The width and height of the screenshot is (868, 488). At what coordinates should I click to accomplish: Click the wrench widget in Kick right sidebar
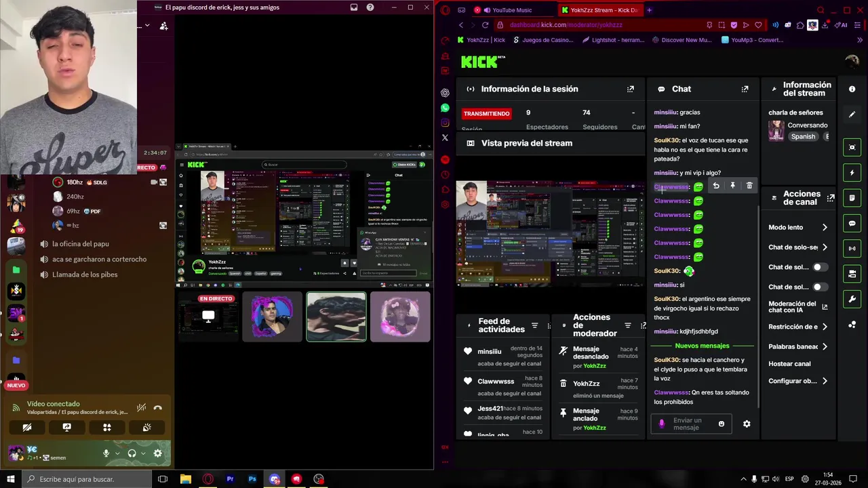852,299
